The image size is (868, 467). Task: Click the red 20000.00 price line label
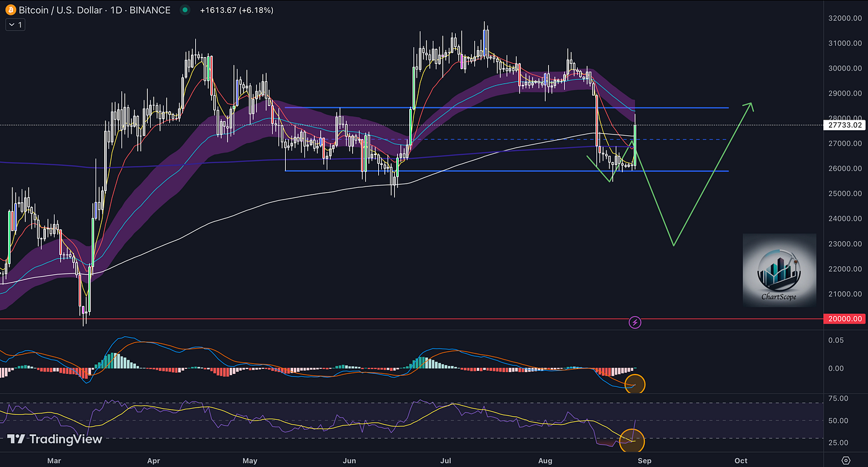tap(845, 319)
